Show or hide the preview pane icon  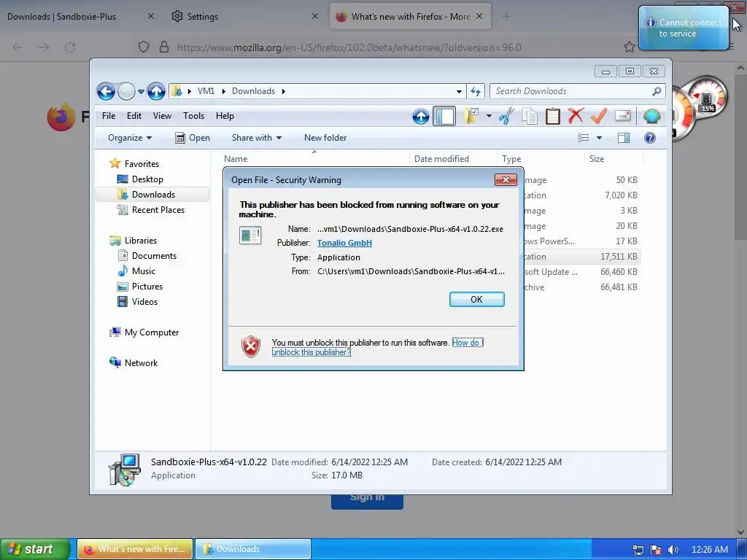click(x=624, y=138)
